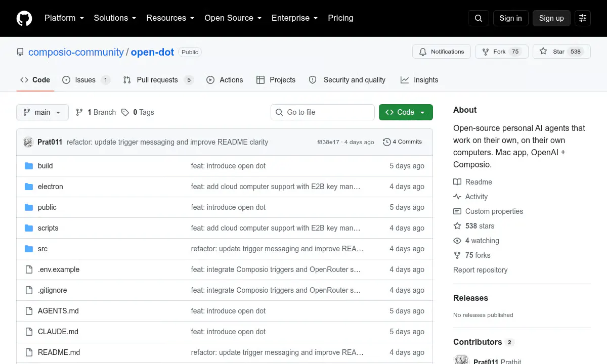The image size is (607, 364).
Task: Click the Prat011 author name in commit row
Action: coord(50,142)
